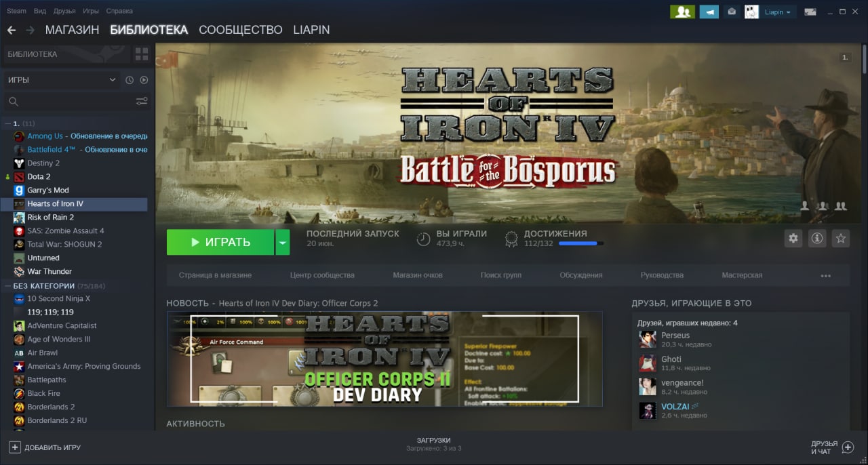The height and width of the screenshot is (465, 868).
Task: Go to the СООБЩЕСТВО tab
Action: [x=240, y=30]
